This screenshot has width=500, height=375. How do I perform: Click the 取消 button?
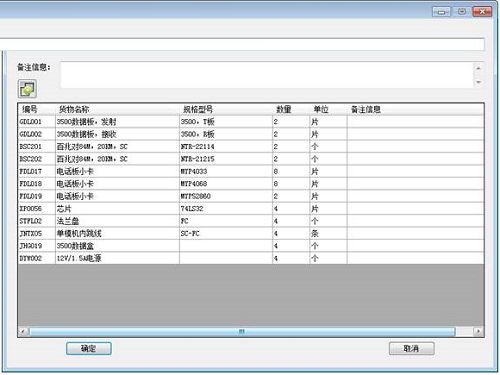coord(412,349)
